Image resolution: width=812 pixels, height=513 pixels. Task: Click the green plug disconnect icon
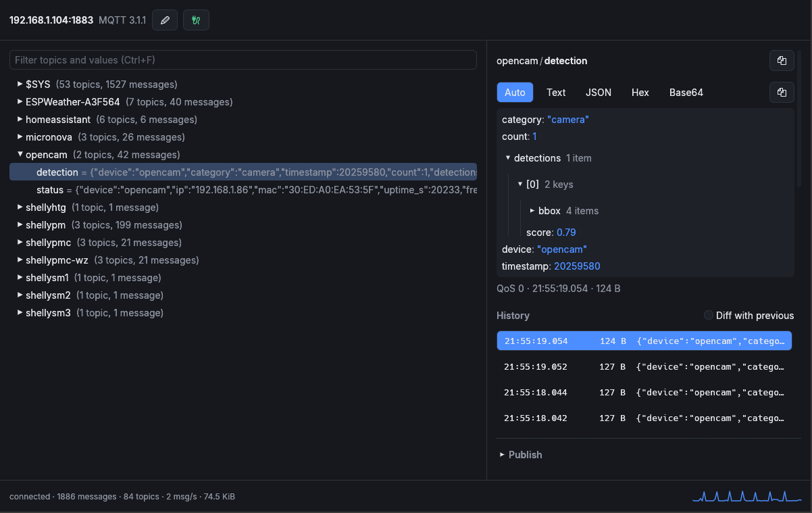click(x=196, y=20)
